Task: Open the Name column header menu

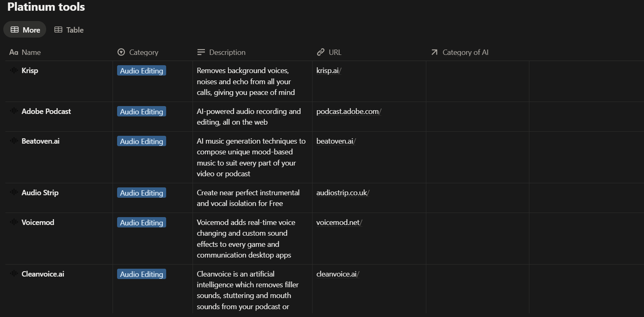Action: click(31, 52)
